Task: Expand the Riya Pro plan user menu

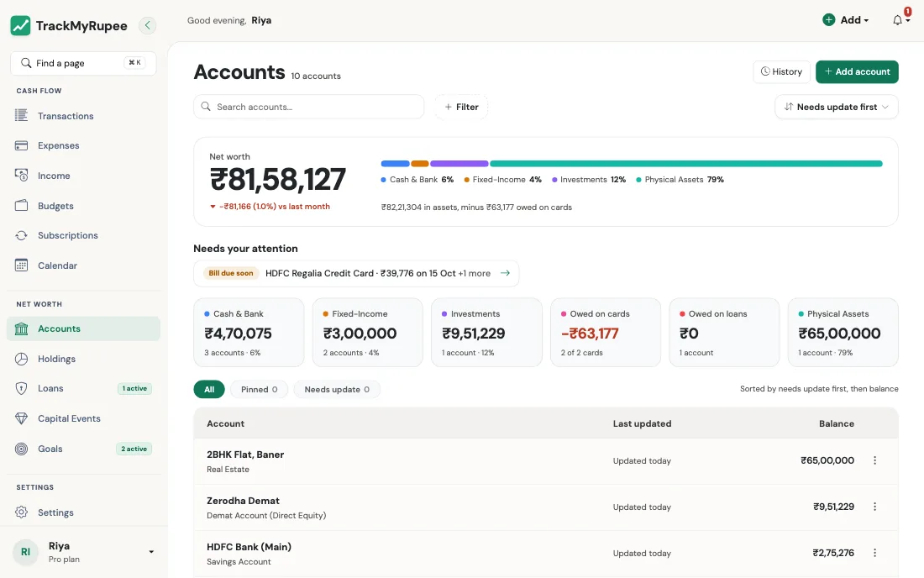Action: pyautogui.click(x=83, y=552)
